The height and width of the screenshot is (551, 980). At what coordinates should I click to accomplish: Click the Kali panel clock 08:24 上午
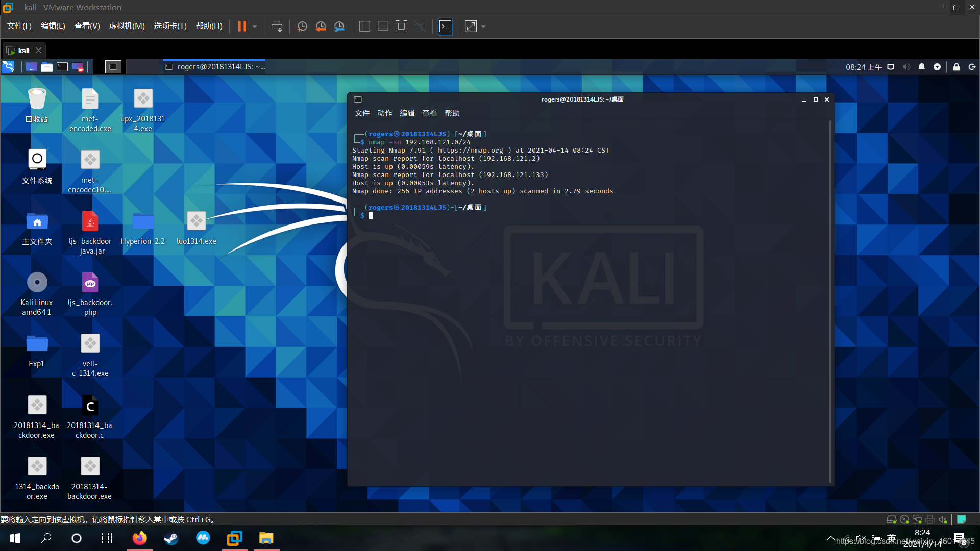[x=864, y=67]
